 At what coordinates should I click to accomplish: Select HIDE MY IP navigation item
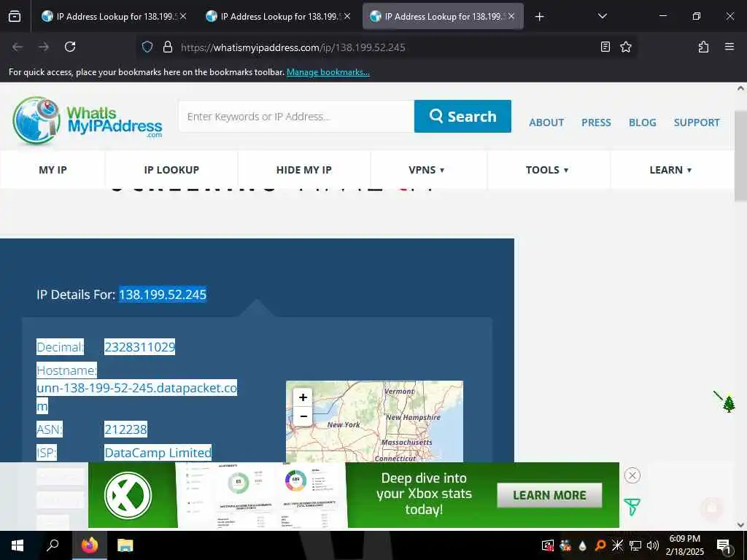[x=304, y=170]
